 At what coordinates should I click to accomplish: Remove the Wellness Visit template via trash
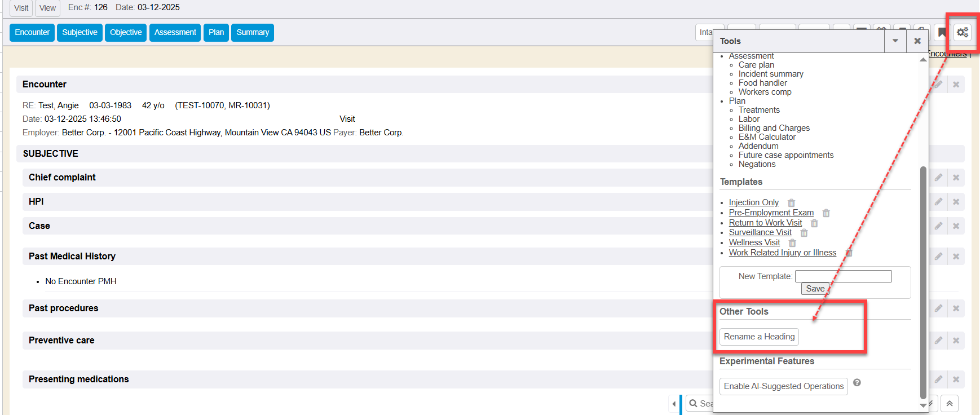click(x=792, y=243)
